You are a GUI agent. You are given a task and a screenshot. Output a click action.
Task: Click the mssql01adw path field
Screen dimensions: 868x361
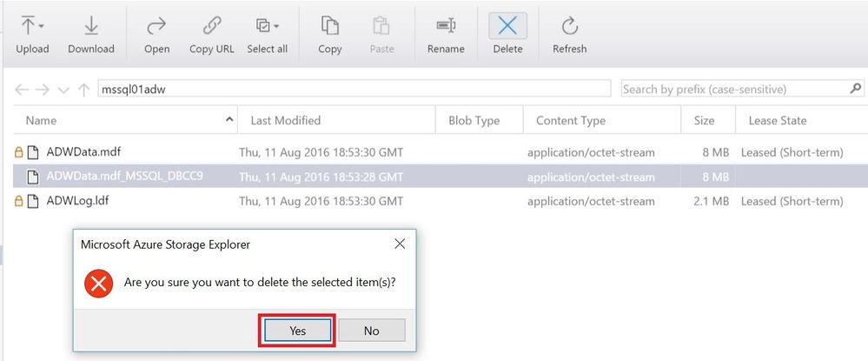pos(354,89)
